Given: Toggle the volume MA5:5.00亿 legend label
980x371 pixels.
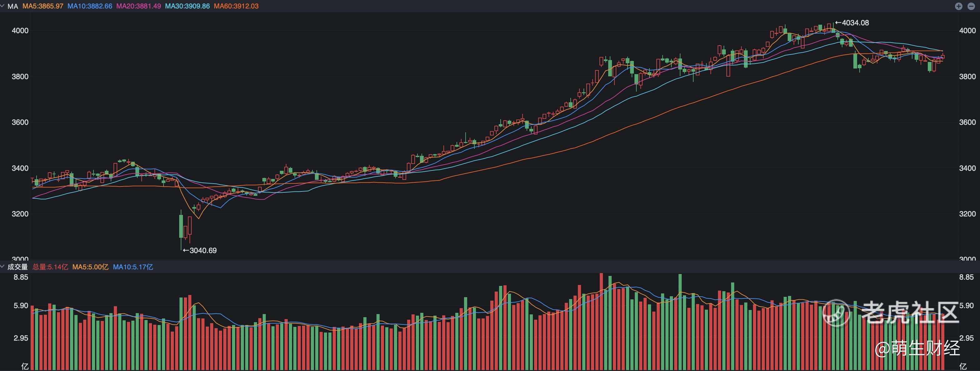Looking at the screenshot, I should [90, 267].
